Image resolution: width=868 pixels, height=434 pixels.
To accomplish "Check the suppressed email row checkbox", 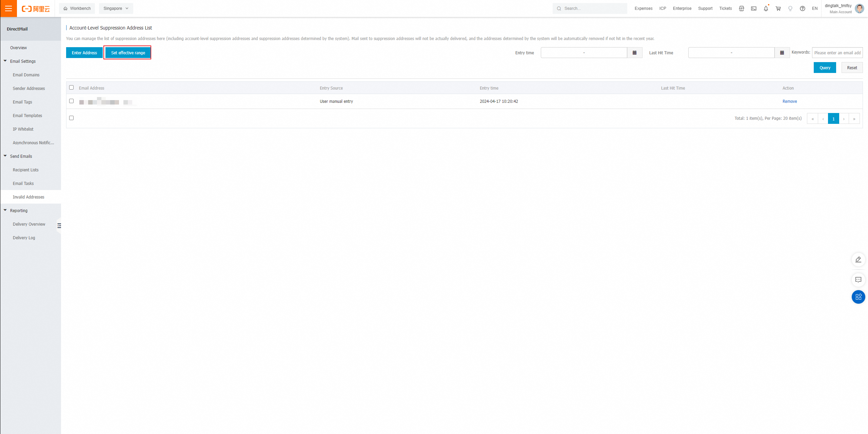I will [x=71, y=101].
